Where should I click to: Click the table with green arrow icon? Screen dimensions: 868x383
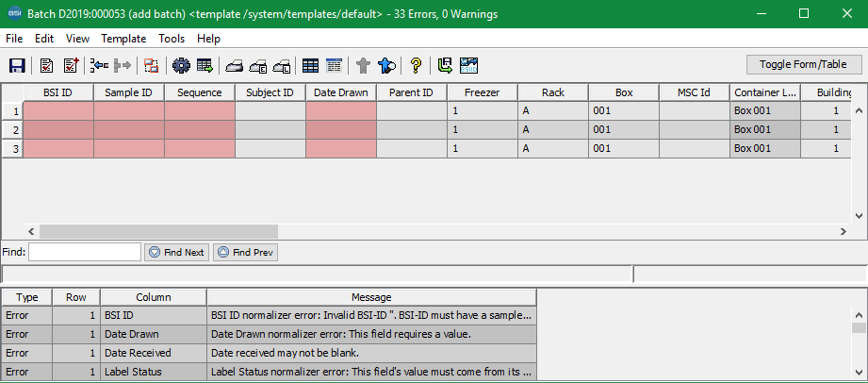(x=205, y=65)
